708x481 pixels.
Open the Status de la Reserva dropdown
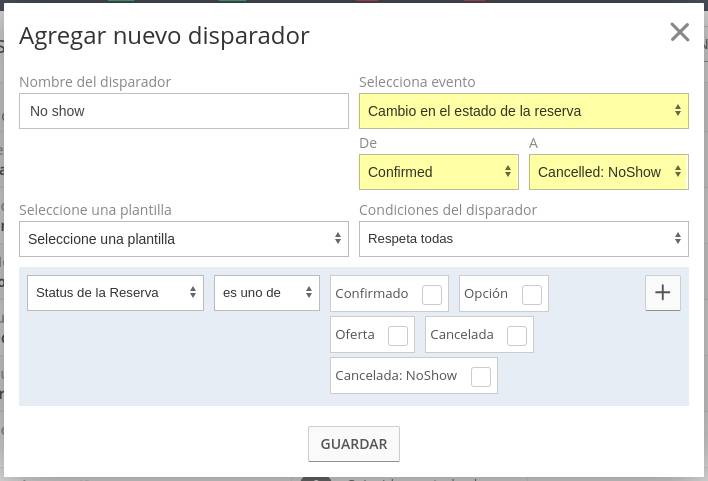115,293
